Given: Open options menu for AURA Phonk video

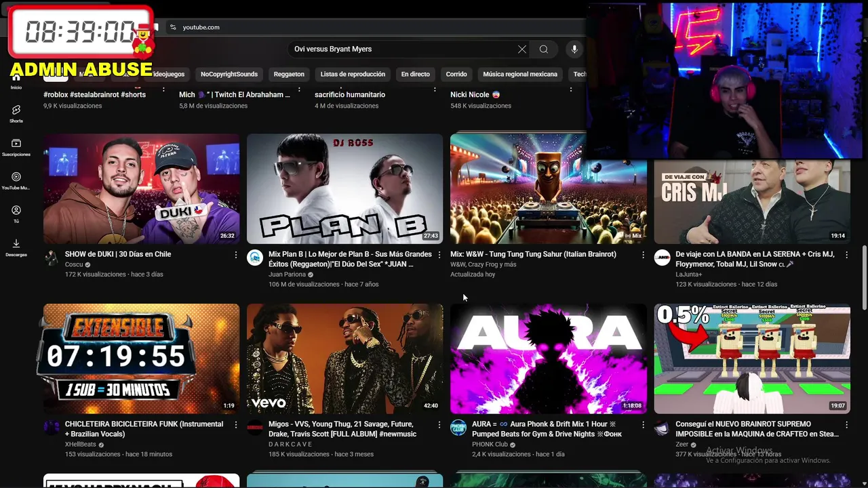Looking at the screenshot, I should click(x=643, y=425).
